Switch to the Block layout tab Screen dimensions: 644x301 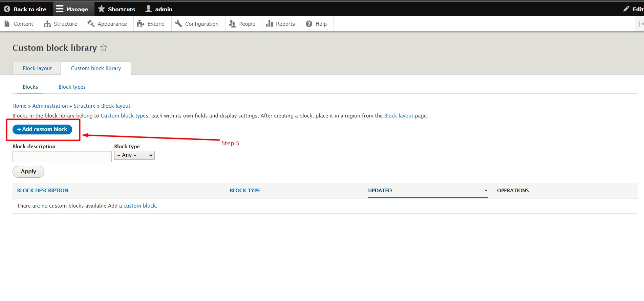click(37, 68)
